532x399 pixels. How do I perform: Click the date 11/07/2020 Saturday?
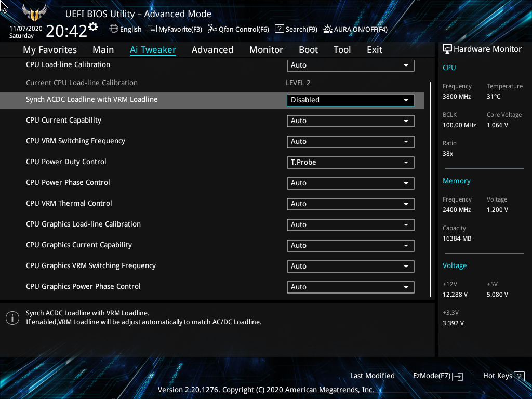pos(25,32)
